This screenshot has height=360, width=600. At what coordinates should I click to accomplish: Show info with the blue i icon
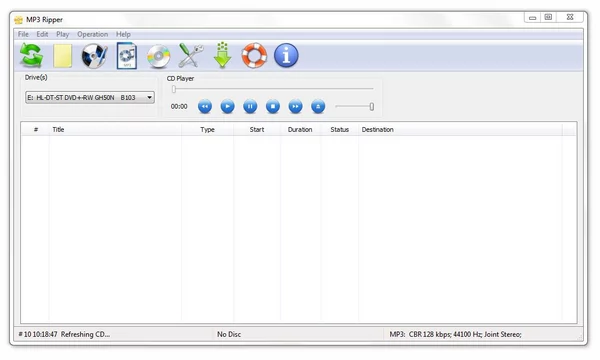(x=286, y=56)
